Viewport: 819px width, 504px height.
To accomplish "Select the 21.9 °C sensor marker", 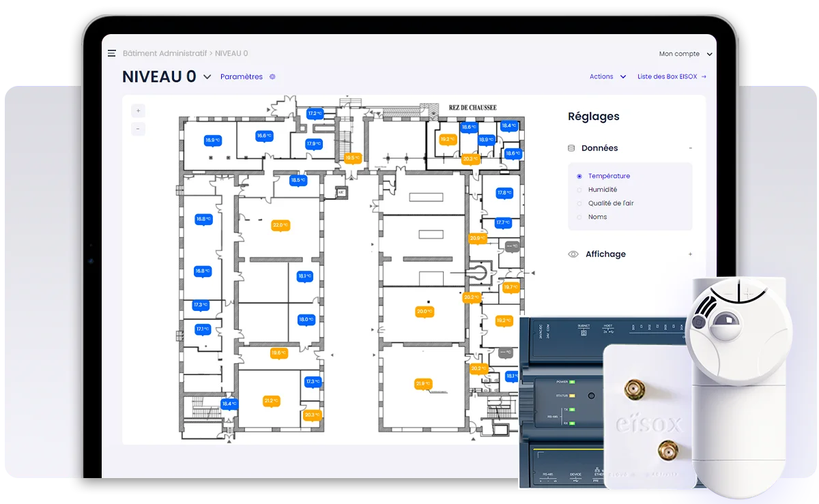I will tap(424, 384).
